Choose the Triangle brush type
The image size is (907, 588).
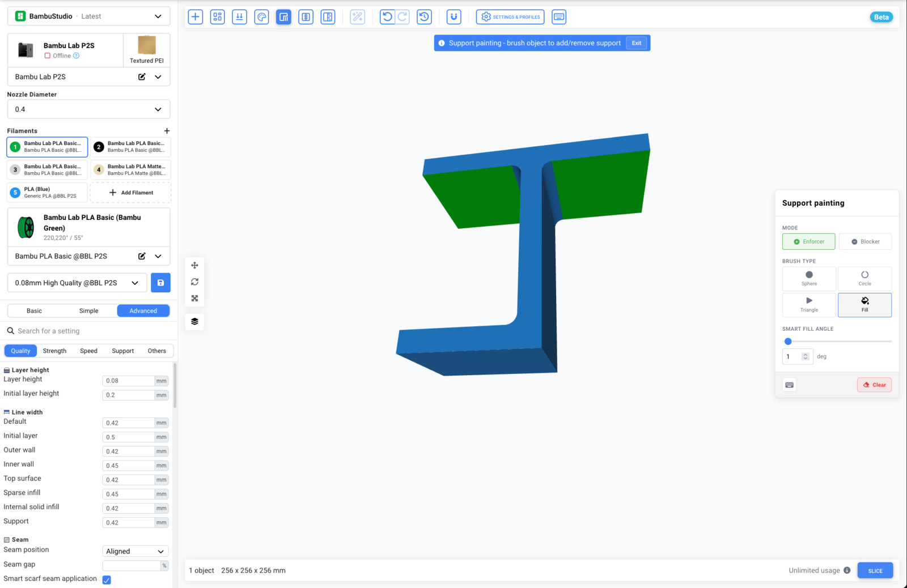click(x=809, y=305)
